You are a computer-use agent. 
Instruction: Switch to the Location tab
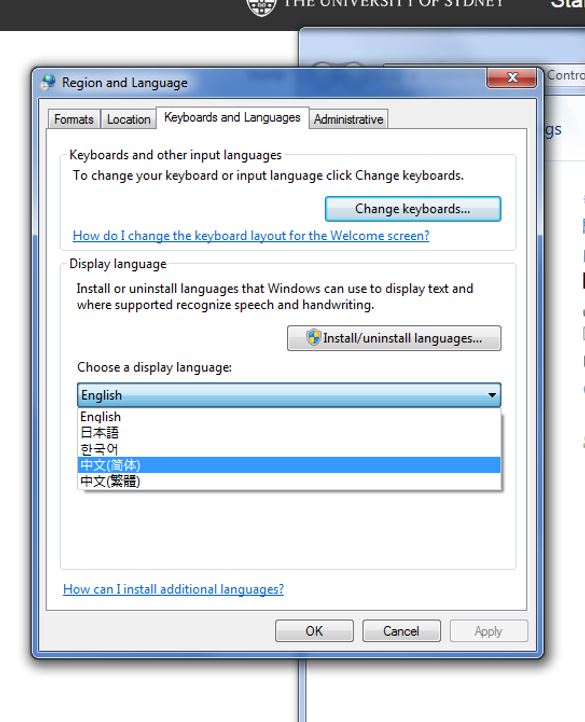pyautogui.click(x=129, y=119)
